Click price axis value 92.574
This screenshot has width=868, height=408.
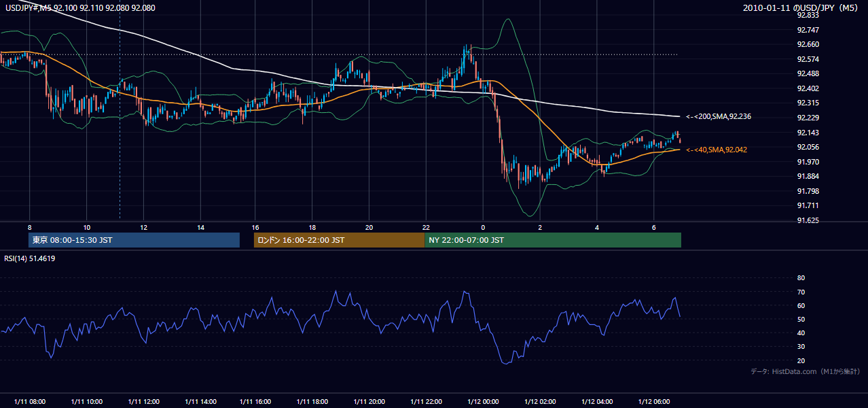808,59
